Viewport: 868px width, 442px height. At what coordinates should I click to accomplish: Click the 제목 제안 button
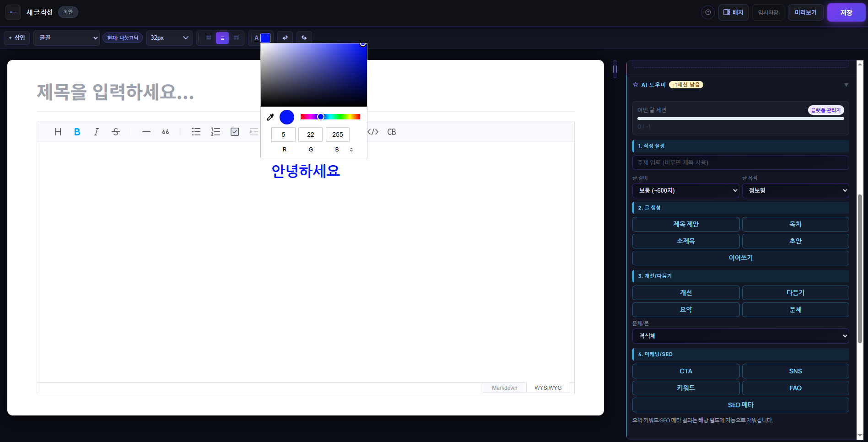(685, 224)
